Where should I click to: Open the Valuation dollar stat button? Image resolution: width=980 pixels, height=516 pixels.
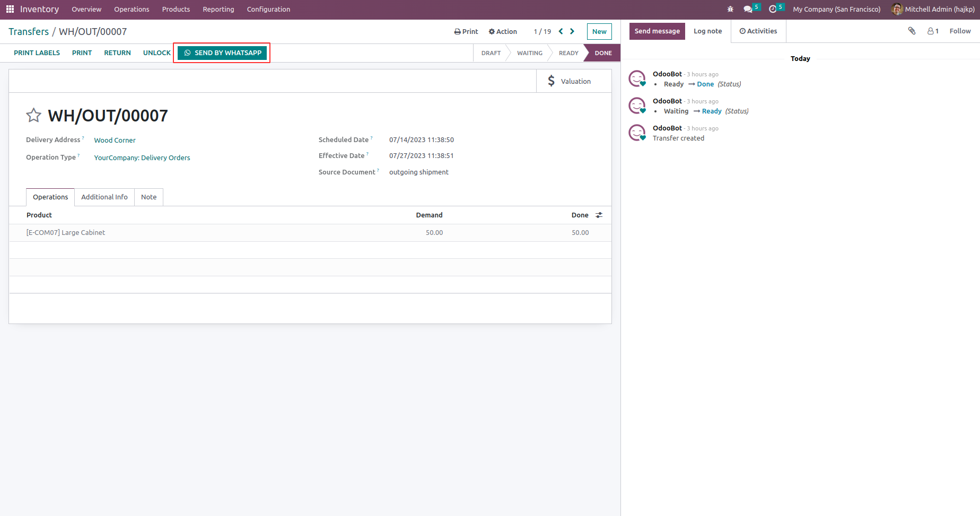[574, 81]
